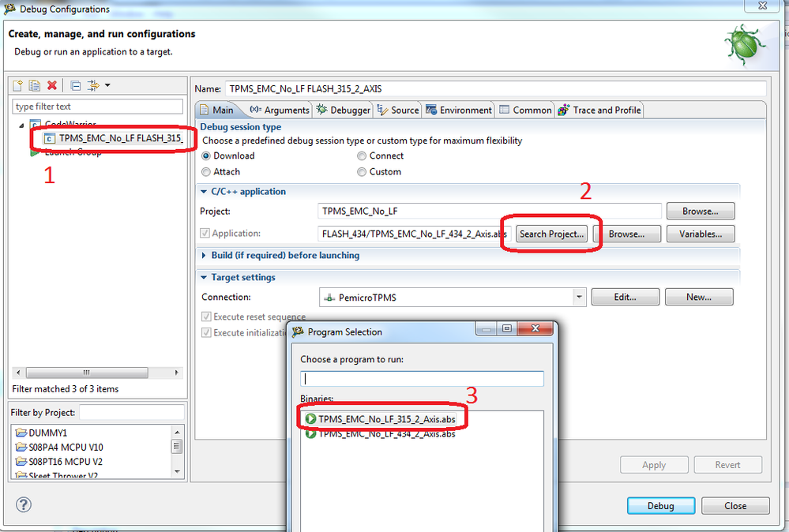The height and width of the screenshot is (532, 789).
Task: Click the Search Project button
Action: (x=551, y=234)
